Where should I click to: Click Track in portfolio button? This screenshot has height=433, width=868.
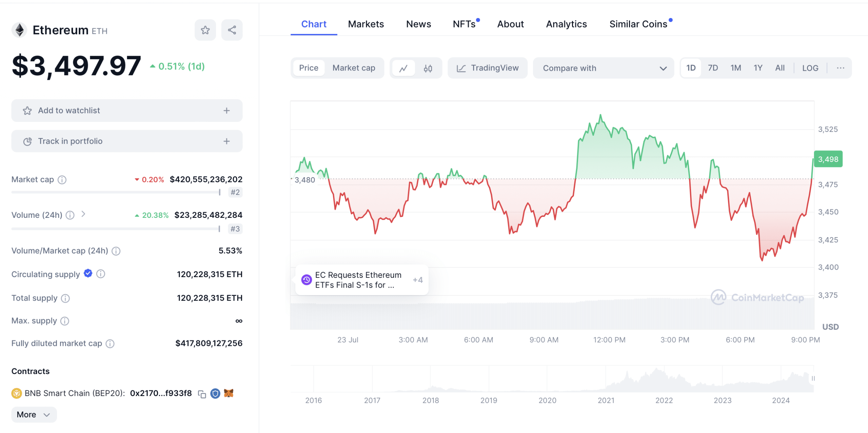(127, 141)
